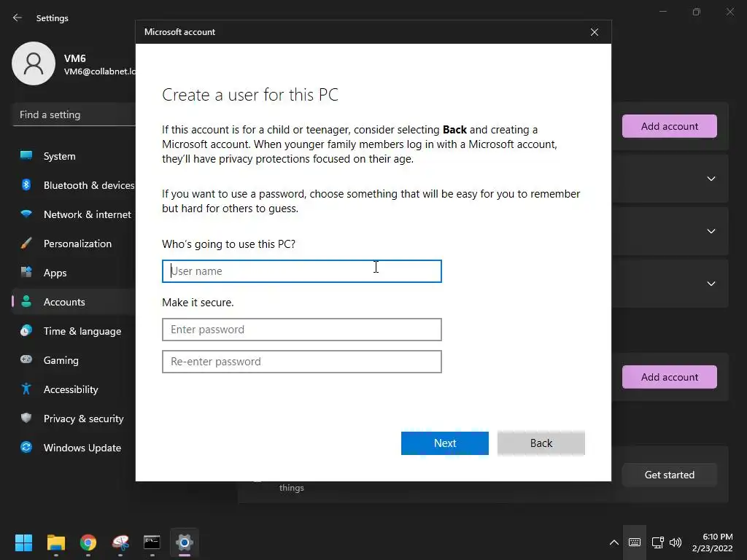Open Time & language settings

click(74, 331)
